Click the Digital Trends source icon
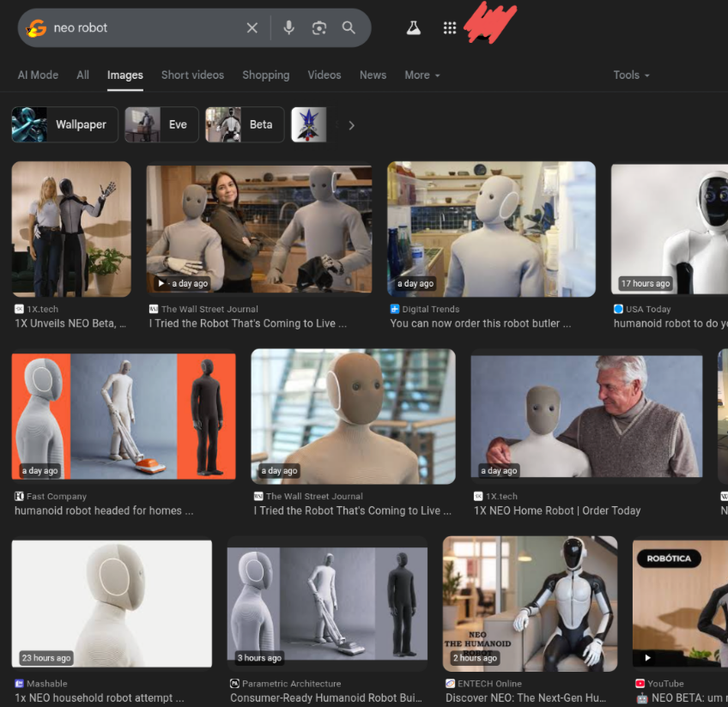728x707 pixels. tap(395, 309)
